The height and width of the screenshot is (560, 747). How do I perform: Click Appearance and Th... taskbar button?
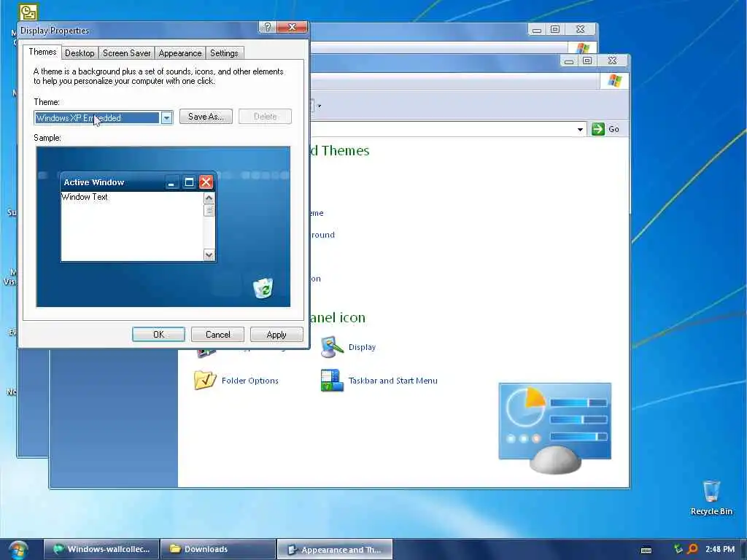[x=335, y=549]
